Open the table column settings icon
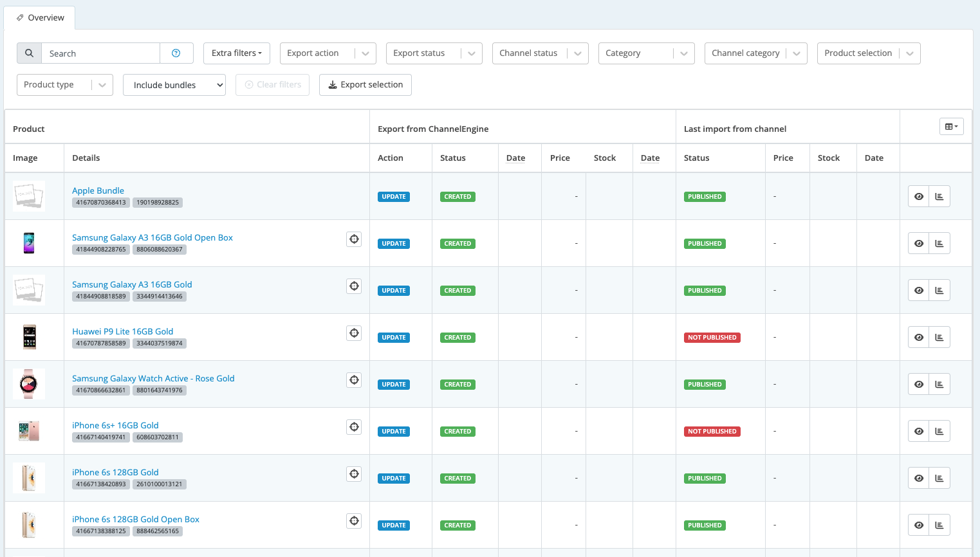Screen dimensions: 980x557 point(951,127)
